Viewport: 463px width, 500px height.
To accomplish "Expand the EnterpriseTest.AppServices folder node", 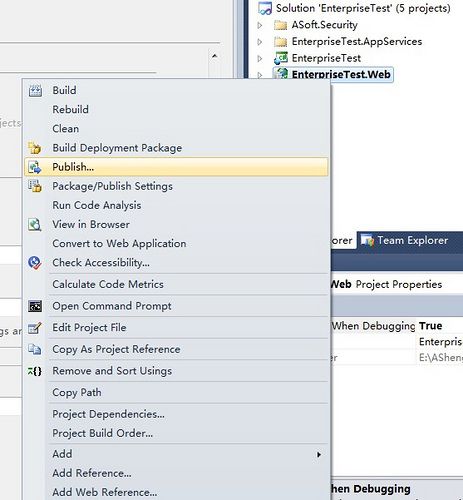I will (260, 42).
